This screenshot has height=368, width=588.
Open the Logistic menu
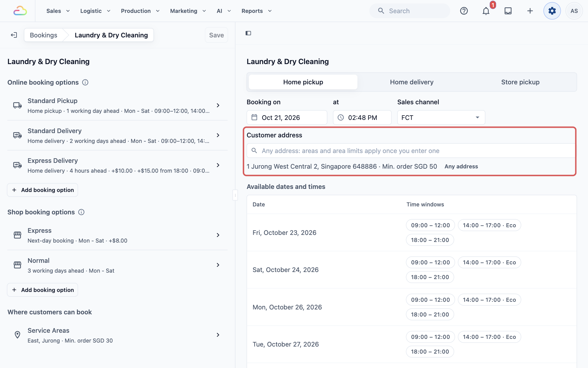95,11
